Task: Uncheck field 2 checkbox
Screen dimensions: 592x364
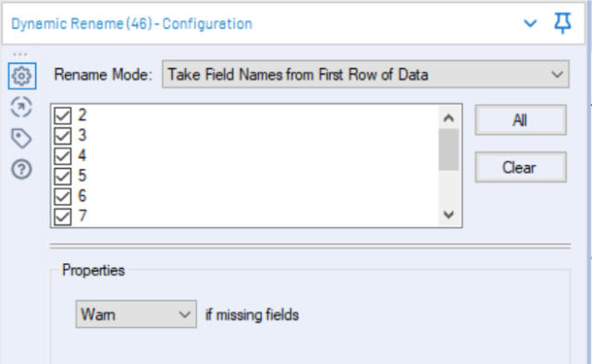Action: (63, 115)
